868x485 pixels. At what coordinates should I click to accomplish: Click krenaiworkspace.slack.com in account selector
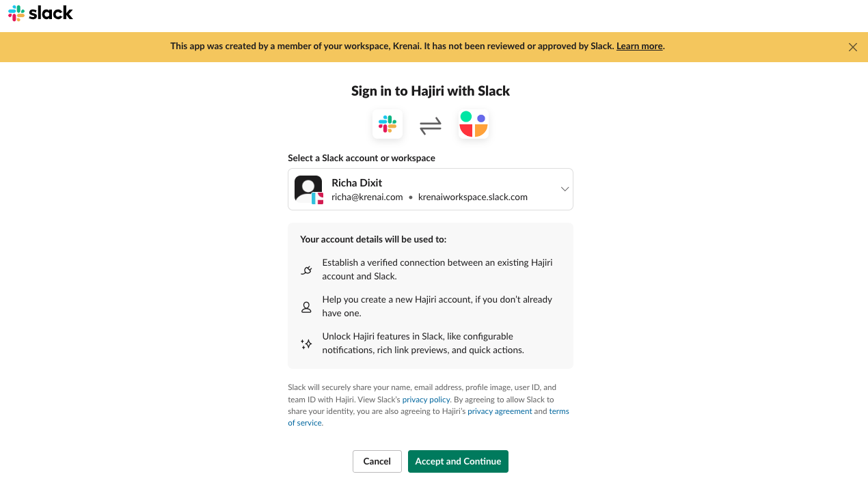point(473,197)
